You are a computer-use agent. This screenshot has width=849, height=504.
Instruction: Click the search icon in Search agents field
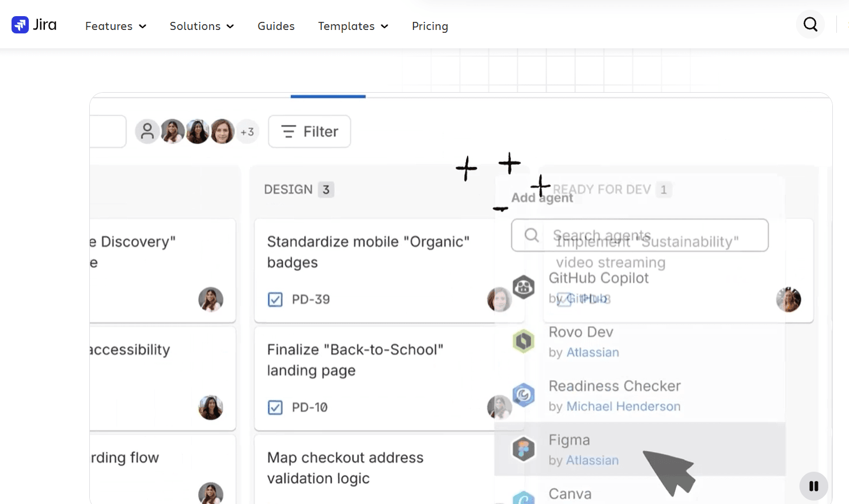coord(532,235)
